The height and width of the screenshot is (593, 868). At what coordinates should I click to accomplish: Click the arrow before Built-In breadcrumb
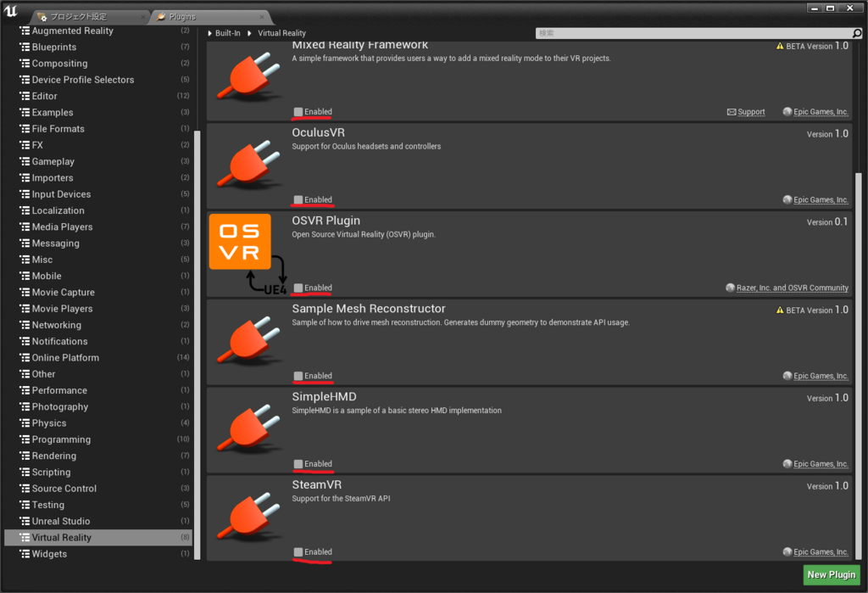210,33
